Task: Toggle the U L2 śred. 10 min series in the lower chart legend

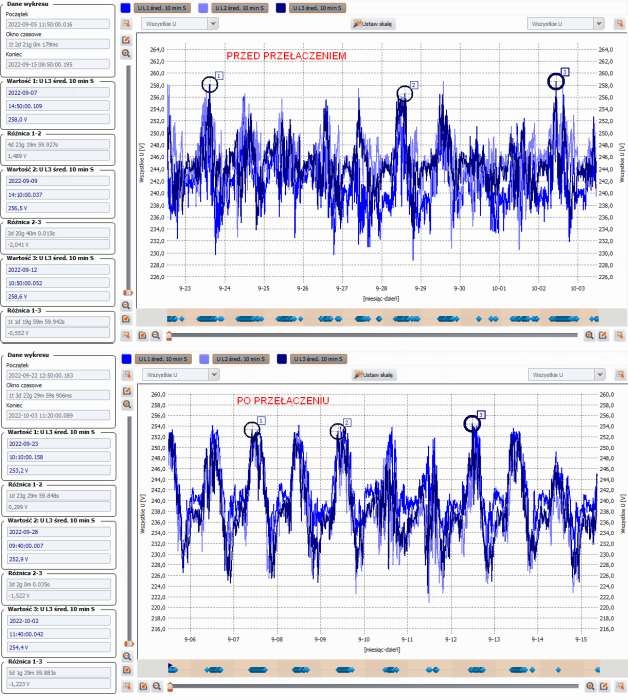Action: pos(241,359)
